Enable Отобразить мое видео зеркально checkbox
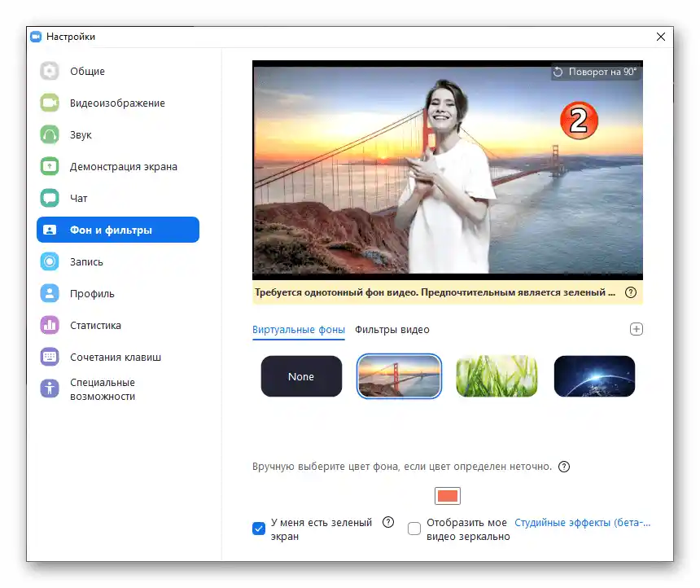The height and width of the screenshot is (588, 700). pyautogui.click(x=413, y=529)
